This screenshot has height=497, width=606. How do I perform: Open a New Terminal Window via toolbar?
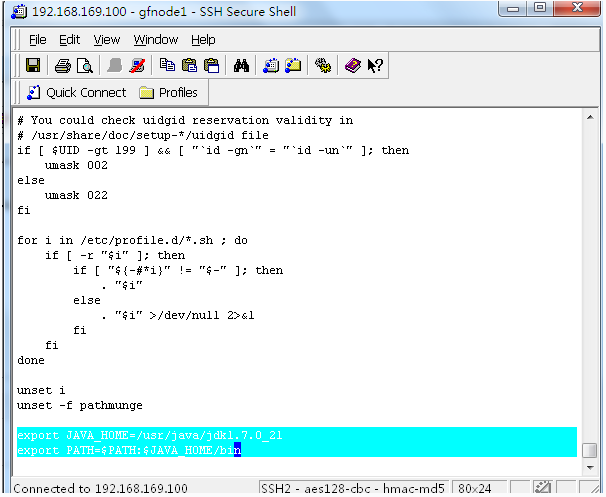click(271, 65)
